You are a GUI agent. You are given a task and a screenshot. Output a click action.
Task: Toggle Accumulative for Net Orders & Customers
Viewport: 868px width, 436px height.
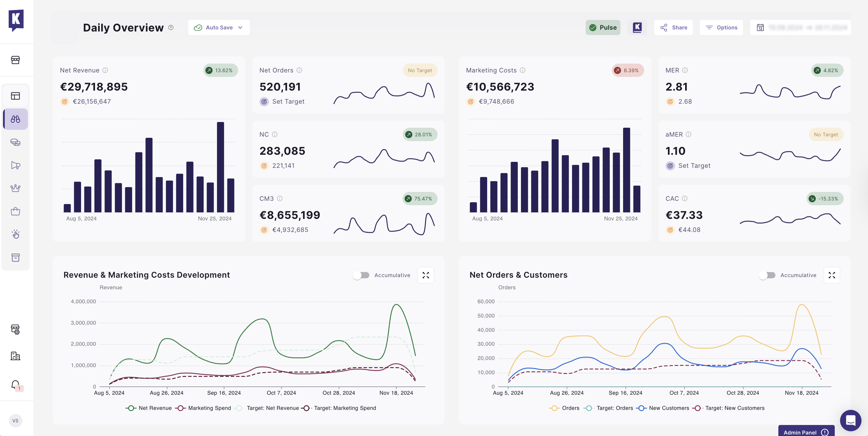click(x=767, y=275)
